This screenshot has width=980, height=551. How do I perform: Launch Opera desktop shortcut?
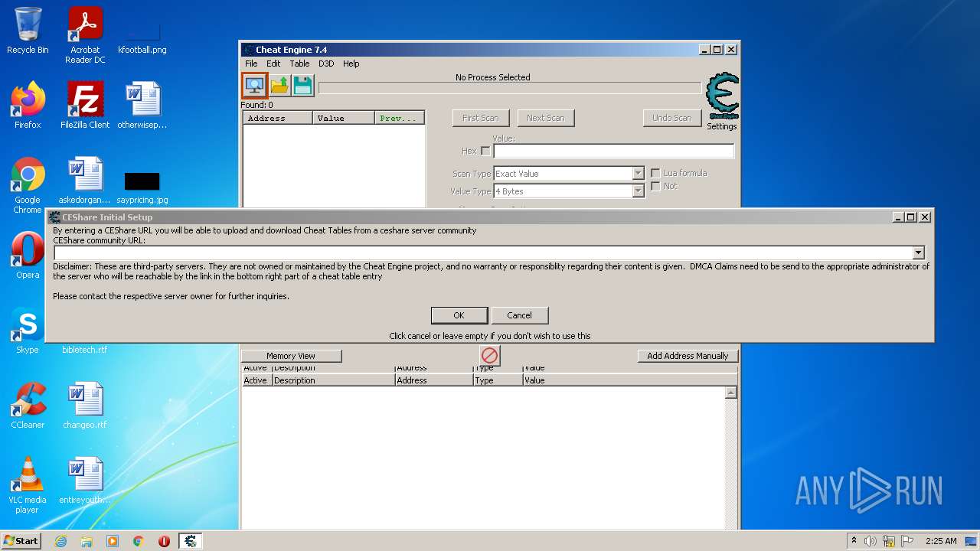point(28,256)
